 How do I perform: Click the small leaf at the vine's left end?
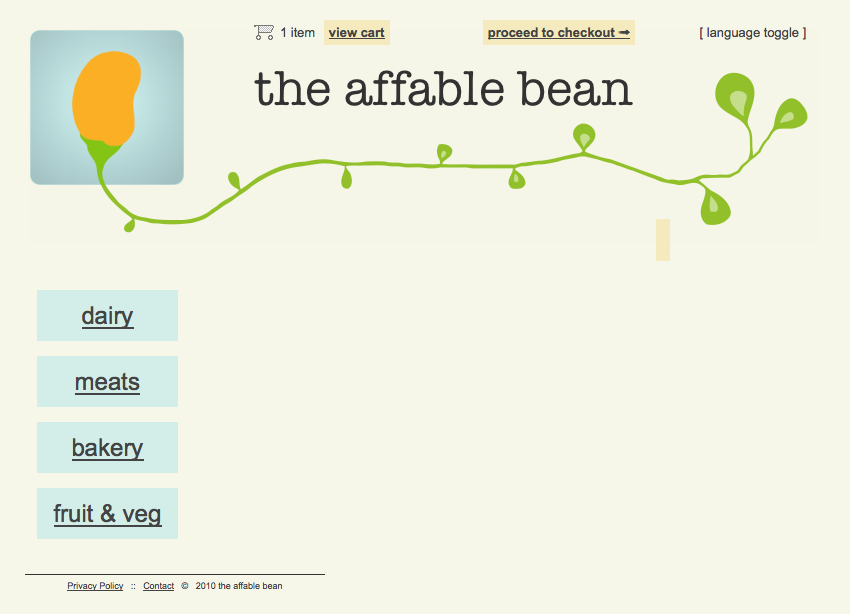tap(129, 226)
